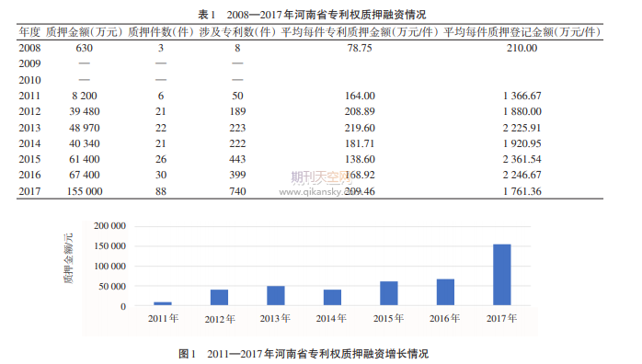Viewport: 642px width, 364px height.
Task: Click the 质押金额/元 axis title
Action: [68, 258]
